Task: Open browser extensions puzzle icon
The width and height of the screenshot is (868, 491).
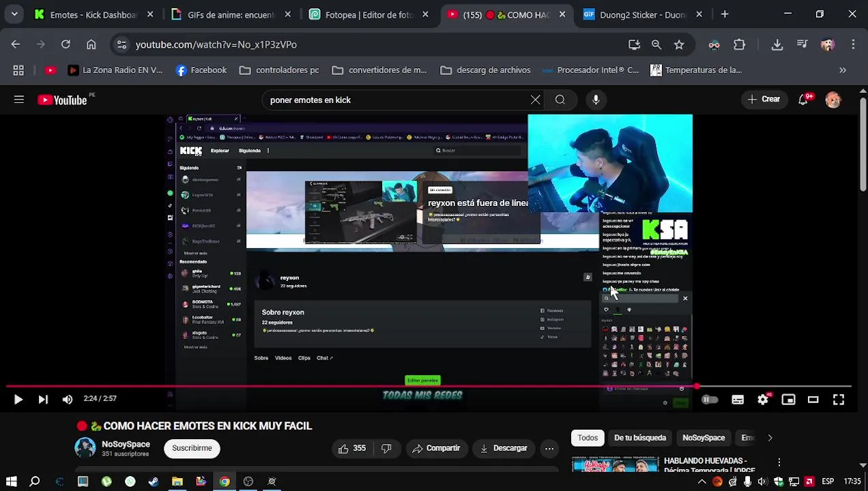Action: [x=740, y=44]
